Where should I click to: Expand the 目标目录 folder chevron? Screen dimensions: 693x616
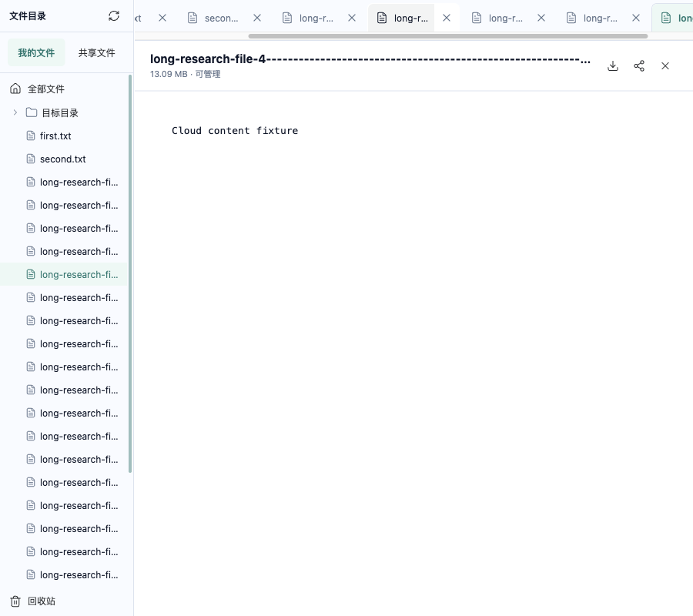pyautogui.click(x=15, y=112)
